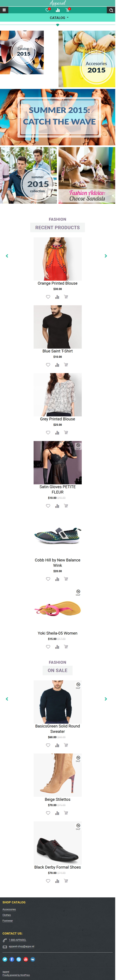
Task: Email apparel-shop@appa.rel link
Action: pyautogui.click(x=22, y=946)
